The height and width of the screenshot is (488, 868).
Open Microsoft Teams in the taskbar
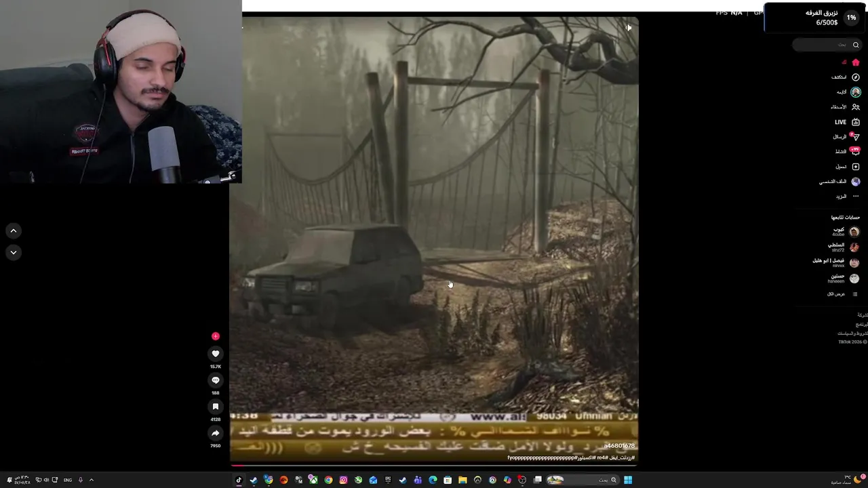point(418,480)
